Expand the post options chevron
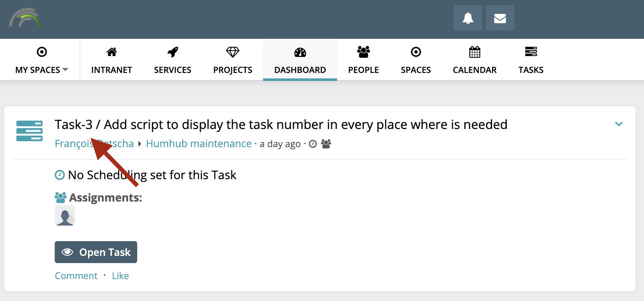 point(619,124)
